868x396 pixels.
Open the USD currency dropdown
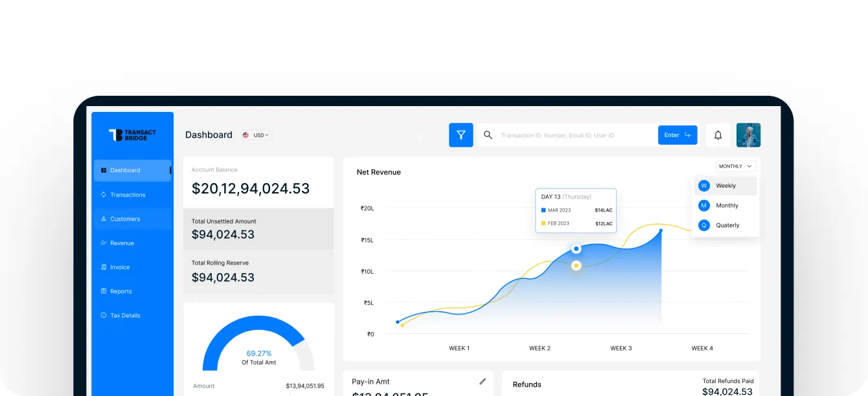pyautogui.click(x=256, y=135)
